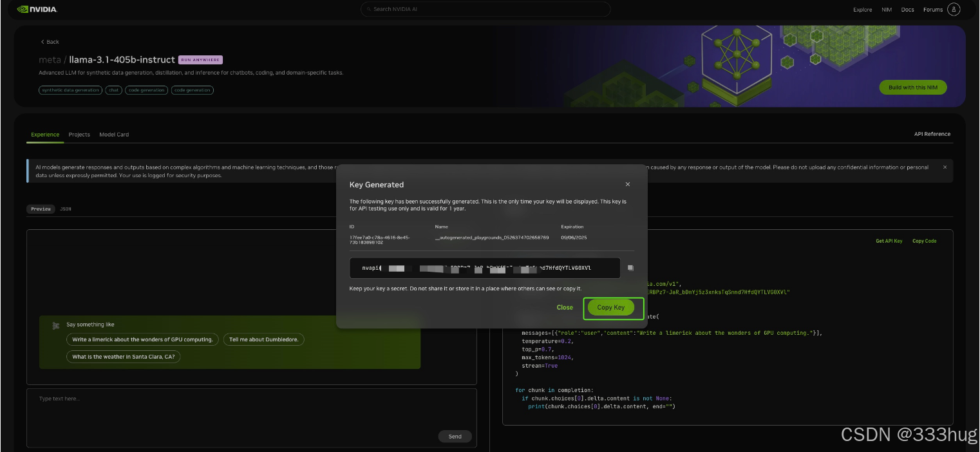Click the 'Say something like' label

(x=90, y=325)
